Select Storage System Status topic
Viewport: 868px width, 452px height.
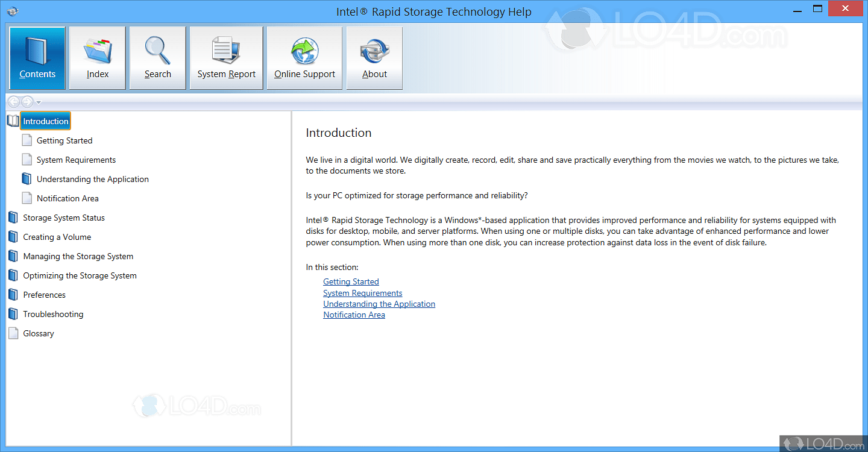click(x=64, y=218)
